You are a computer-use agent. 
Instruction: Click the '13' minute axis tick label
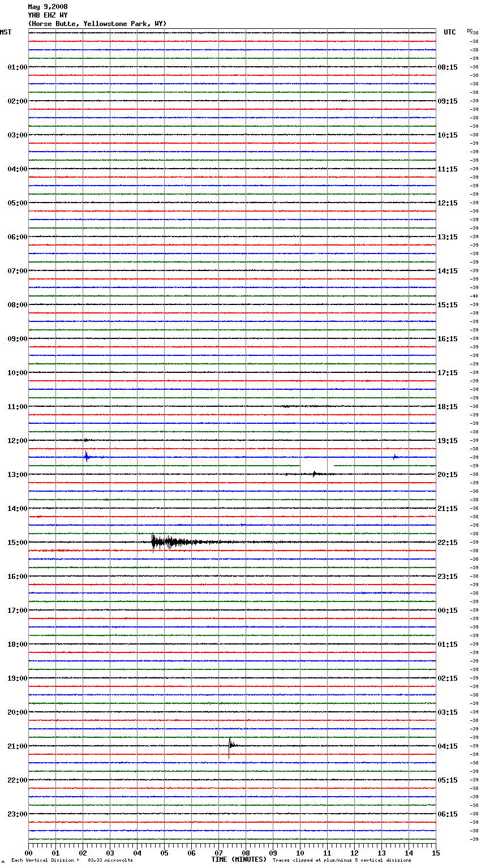(x=382, y=853)
